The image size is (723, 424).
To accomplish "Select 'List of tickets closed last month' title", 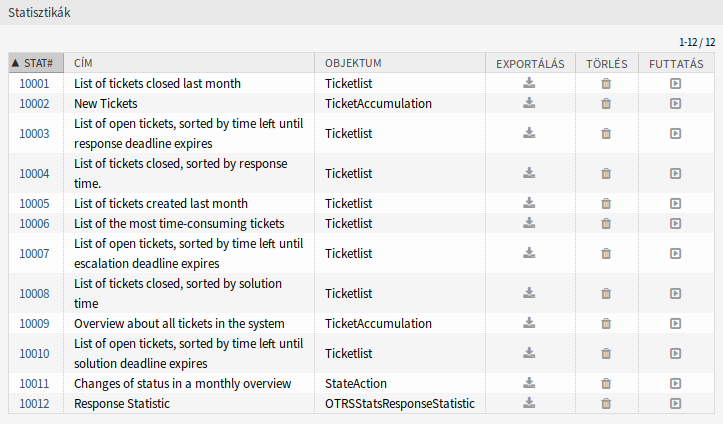I will click(x=157, y=83).
